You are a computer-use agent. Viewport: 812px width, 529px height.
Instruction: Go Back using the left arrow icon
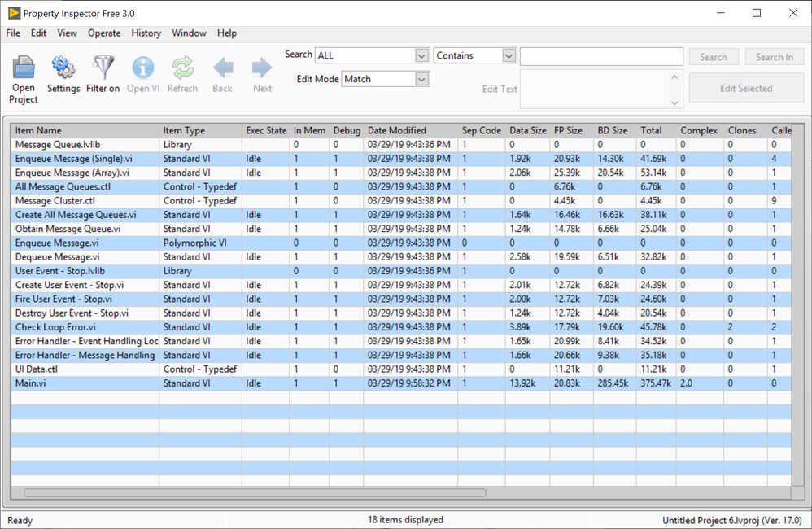[x=223, y=68]
